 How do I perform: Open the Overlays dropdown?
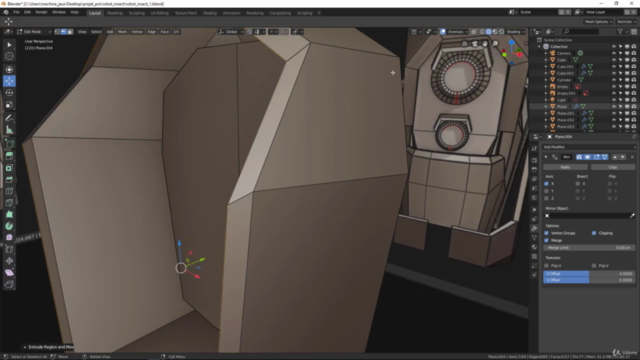pyautogui.click(x=457, y=32)
